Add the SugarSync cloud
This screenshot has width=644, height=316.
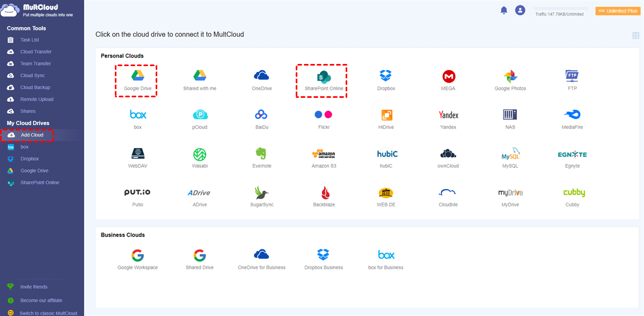tap(261, 192)
